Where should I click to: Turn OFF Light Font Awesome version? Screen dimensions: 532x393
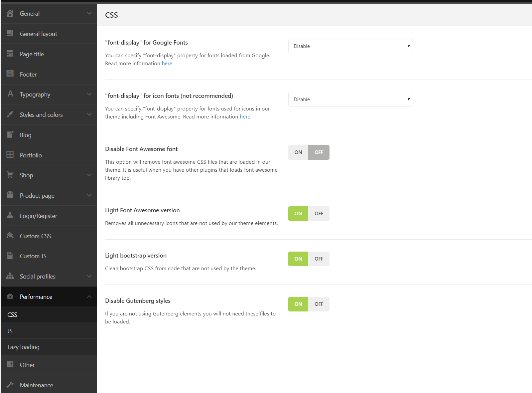click(x=319, y=214)
